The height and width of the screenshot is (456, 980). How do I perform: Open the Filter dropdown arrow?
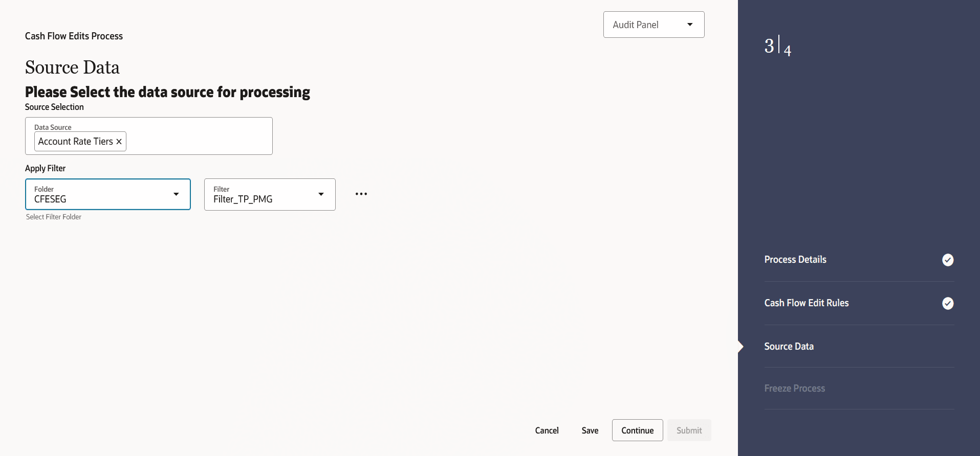(x=321, y=194)
